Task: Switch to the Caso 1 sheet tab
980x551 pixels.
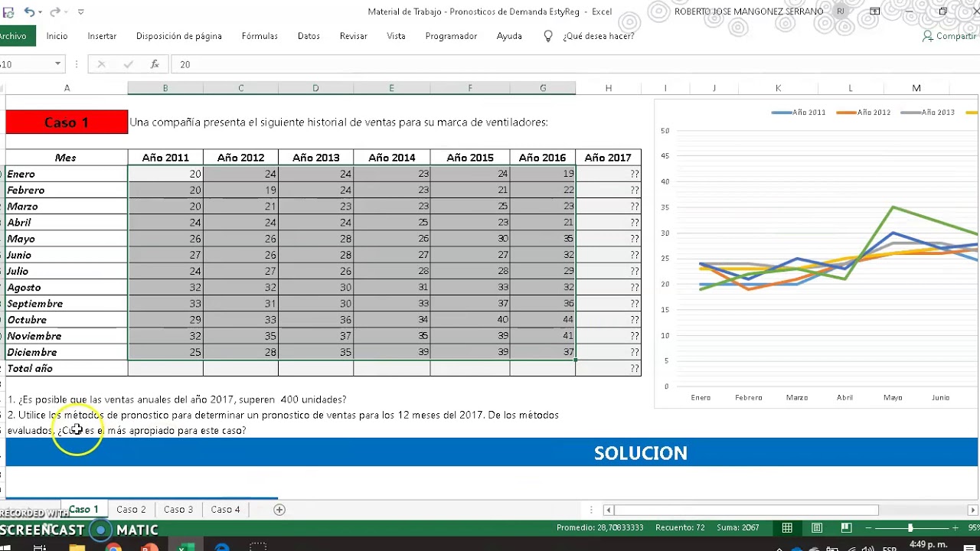Action: coord(83,509)
